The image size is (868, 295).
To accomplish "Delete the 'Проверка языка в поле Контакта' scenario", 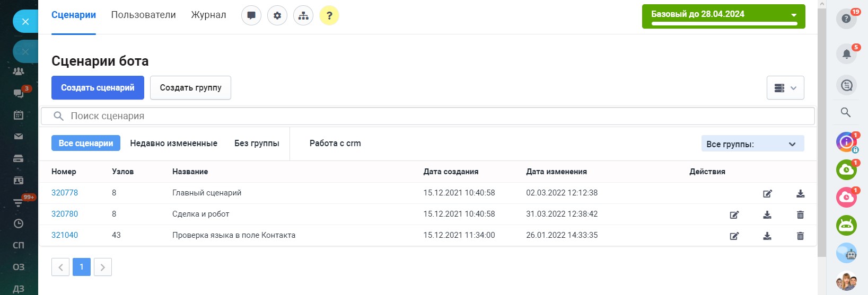I will 800,236.
